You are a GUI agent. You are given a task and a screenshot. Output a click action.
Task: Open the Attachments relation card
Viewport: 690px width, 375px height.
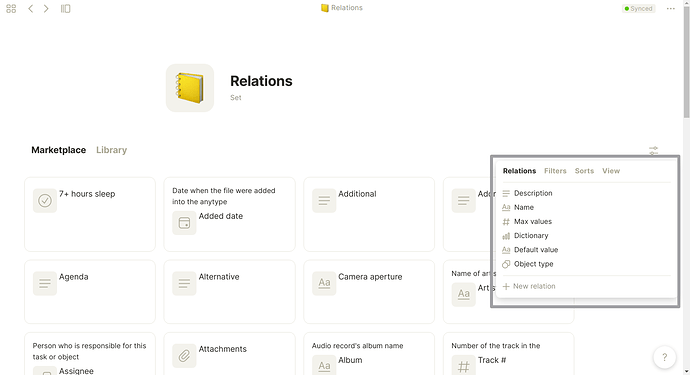coord(229,354)
